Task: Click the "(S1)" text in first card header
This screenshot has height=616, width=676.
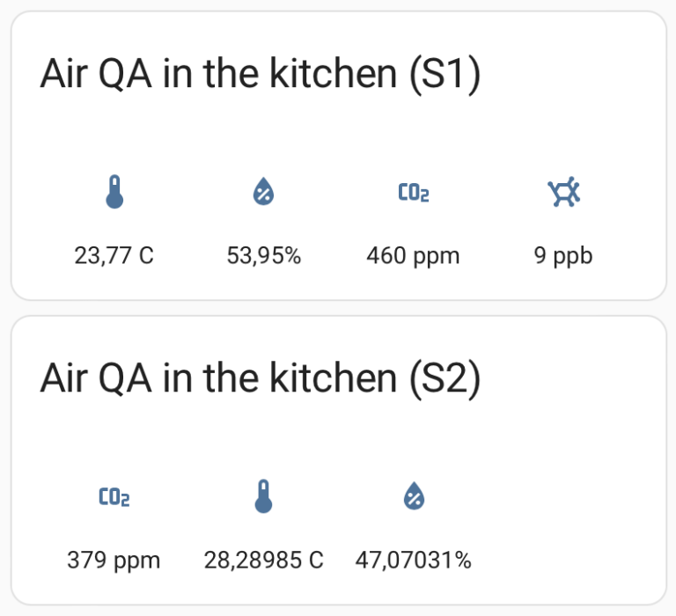Action: coord(445,75)
